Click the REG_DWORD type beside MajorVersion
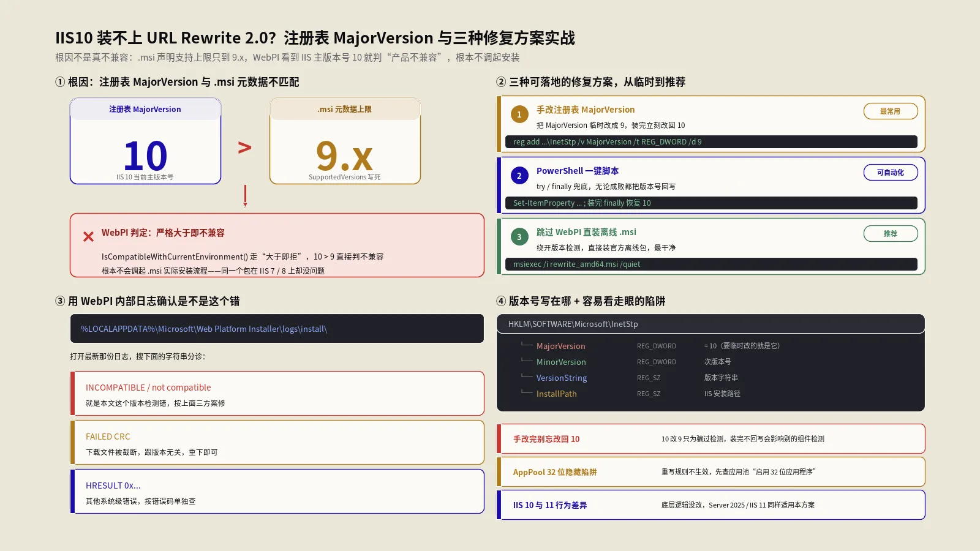Image resolution: width=980 pixels, height=551 pixels. click(657, 346)
